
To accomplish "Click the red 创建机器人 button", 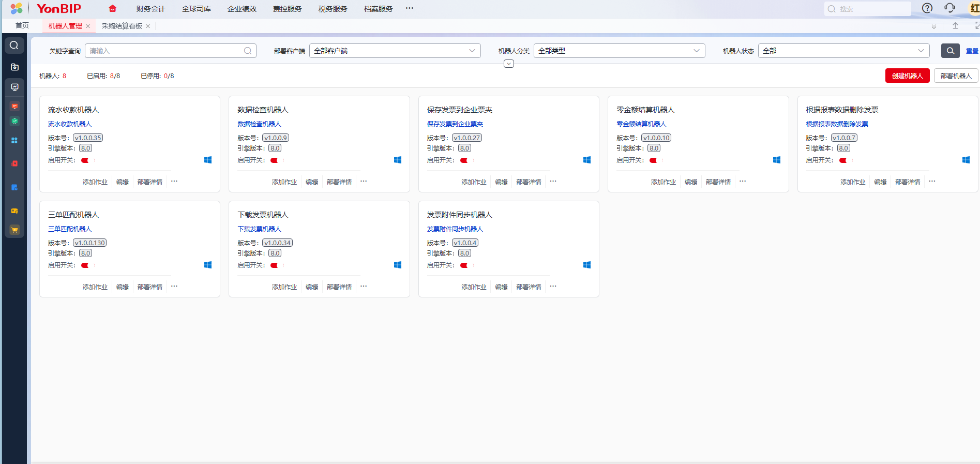I will 907,76.
